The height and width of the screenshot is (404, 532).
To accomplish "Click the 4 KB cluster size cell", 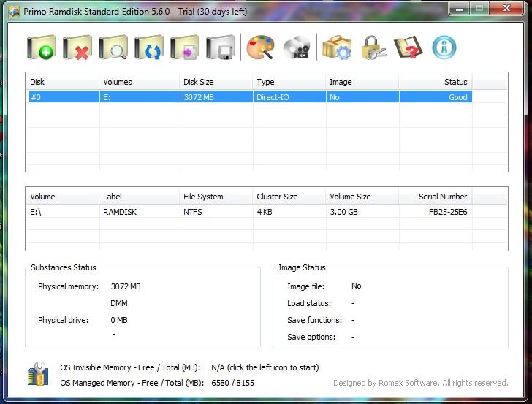I will point(289,212).
